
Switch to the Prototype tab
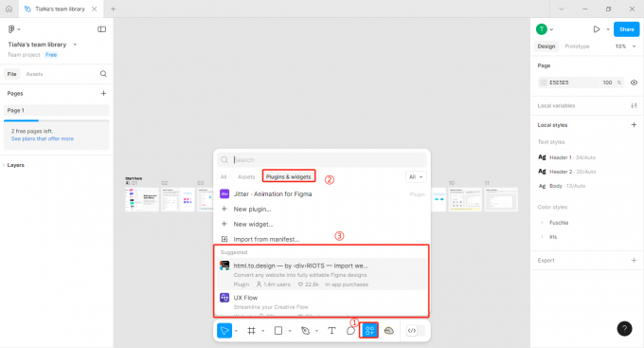577,46
